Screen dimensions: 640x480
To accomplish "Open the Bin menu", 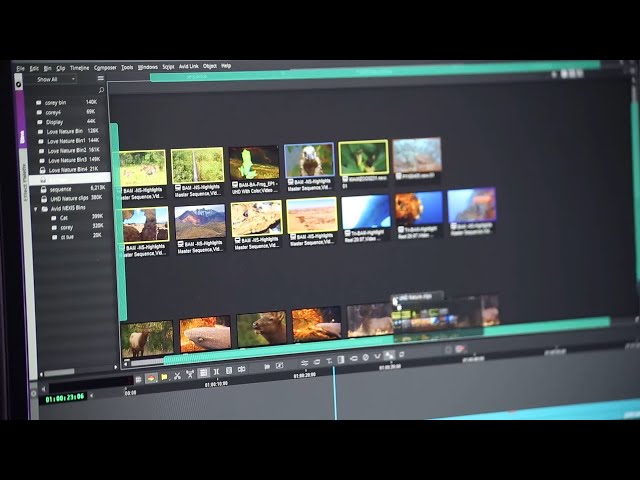I will [47, 68].
